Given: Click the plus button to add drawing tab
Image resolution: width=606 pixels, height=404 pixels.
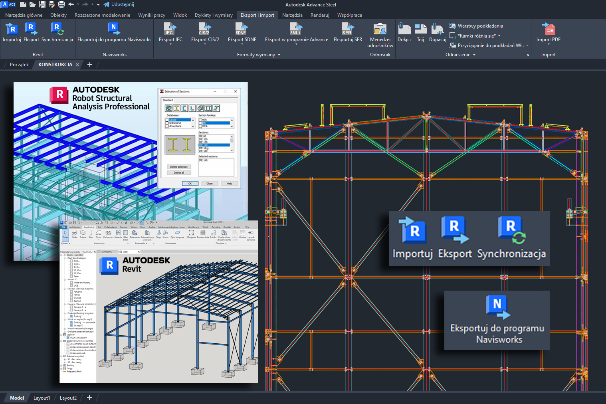Looking at the screenshot, I should 88,63.
